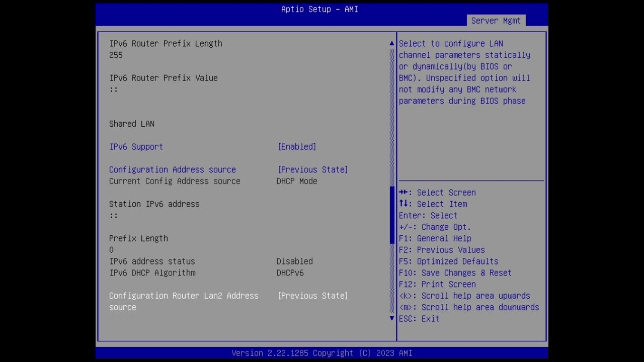This screenshot has width=644, height=362.
Task: Click the 255 prefix length value
Action: pyautogui.click(x=116, y=55)
